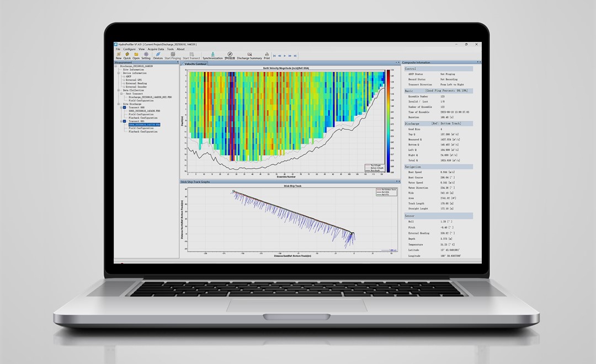Image resolution: width=596 pixels, height=364 pixels.
Task: Open the Setting gear icon
Action: click(x=146, y=55)
